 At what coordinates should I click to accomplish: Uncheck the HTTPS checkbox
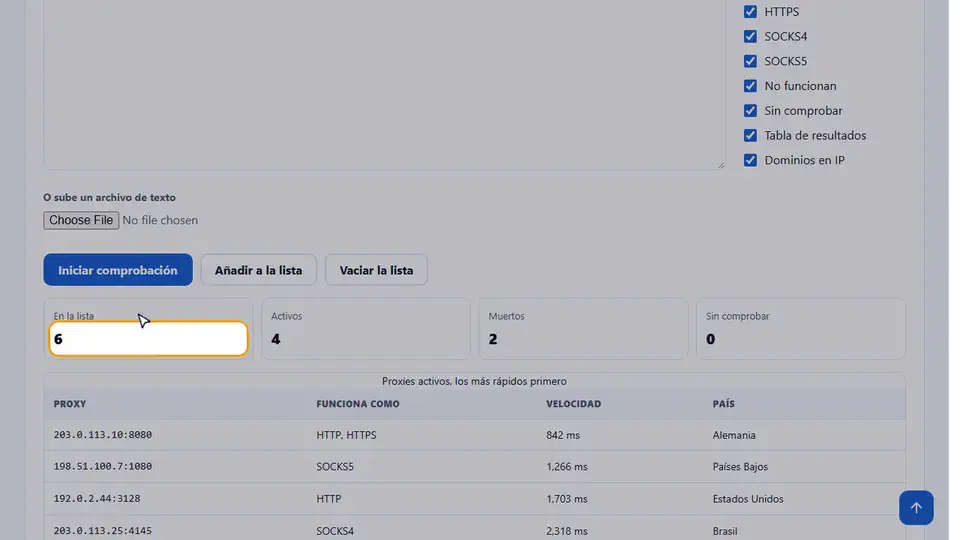pyautogui.click(x=749, y=12)
